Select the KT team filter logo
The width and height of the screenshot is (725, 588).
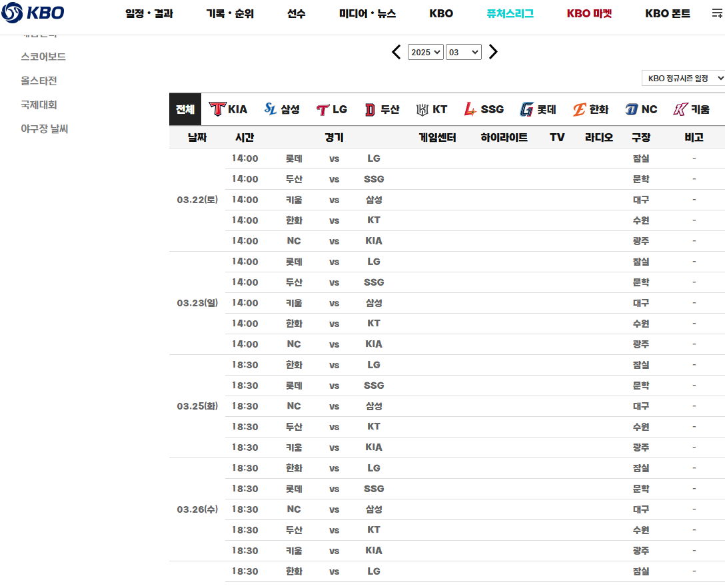click(431, 109)
